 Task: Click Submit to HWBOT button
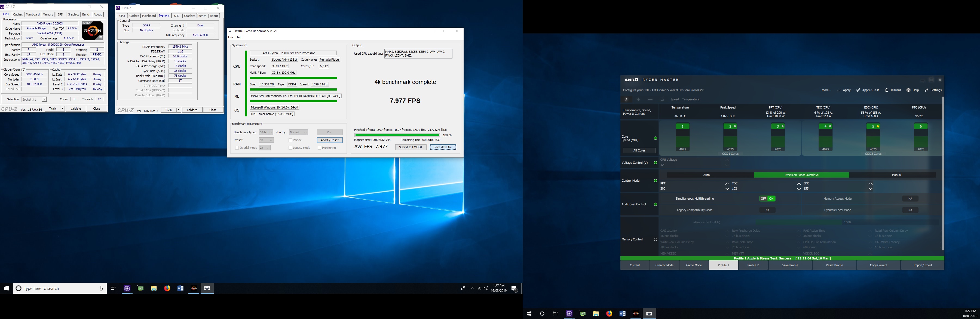[411, 147]
